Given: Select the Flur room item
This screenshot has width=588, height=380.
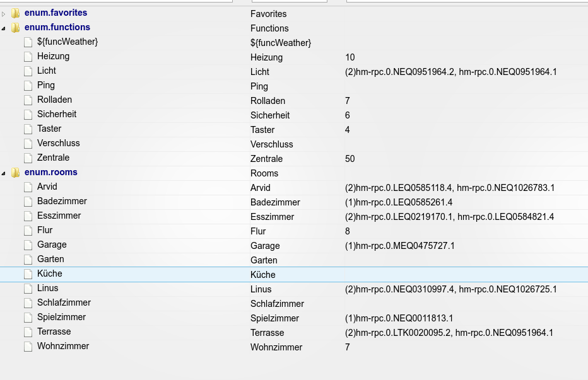Looking at the screenshot, I should point(45,230).
